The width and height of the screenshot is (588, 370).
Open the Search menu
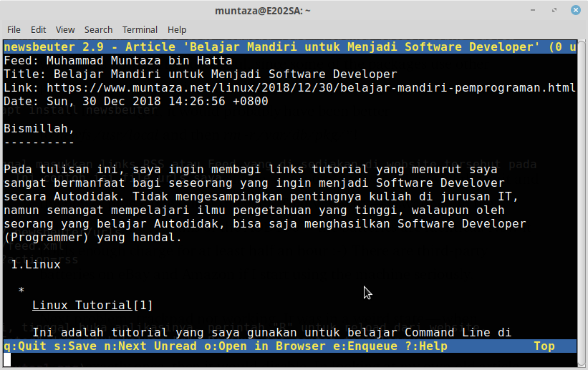tap(98, 29)
